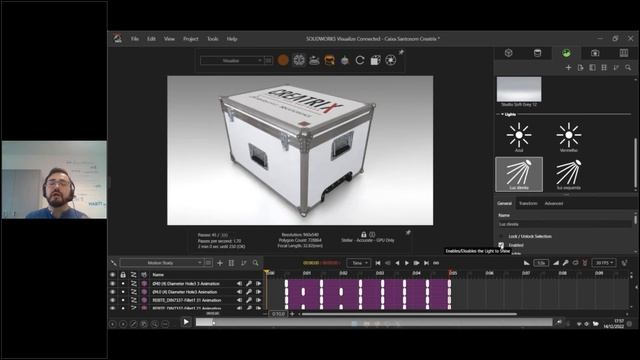Open the Tools menu
The image size is (640, 360).
(x=213, y=39)
